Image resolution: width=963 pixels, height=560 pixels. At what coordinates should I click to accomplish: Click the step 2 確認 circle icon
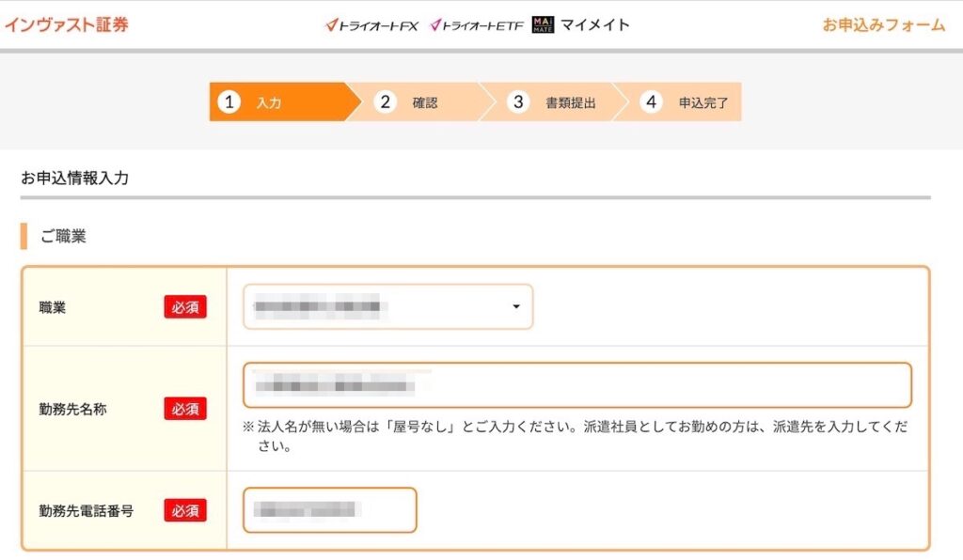pos(383,102)
